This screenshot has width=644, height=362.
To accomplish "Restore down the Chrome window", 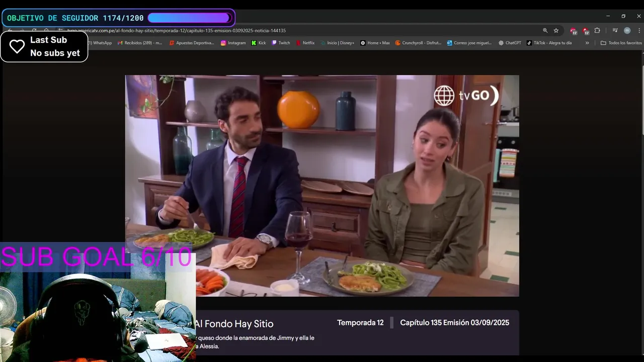I will click(623, 16).
